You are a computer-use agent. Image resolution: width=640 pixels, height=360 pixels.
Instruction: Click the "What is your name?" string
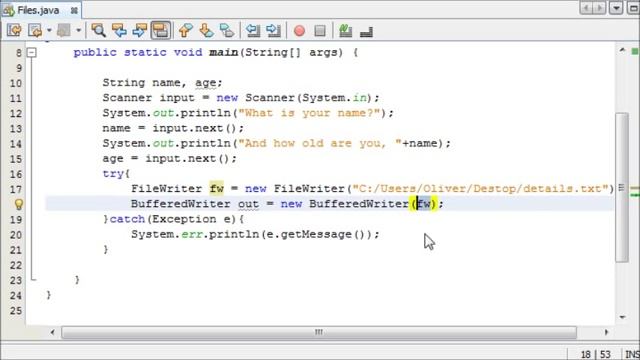tap(309, 113)
